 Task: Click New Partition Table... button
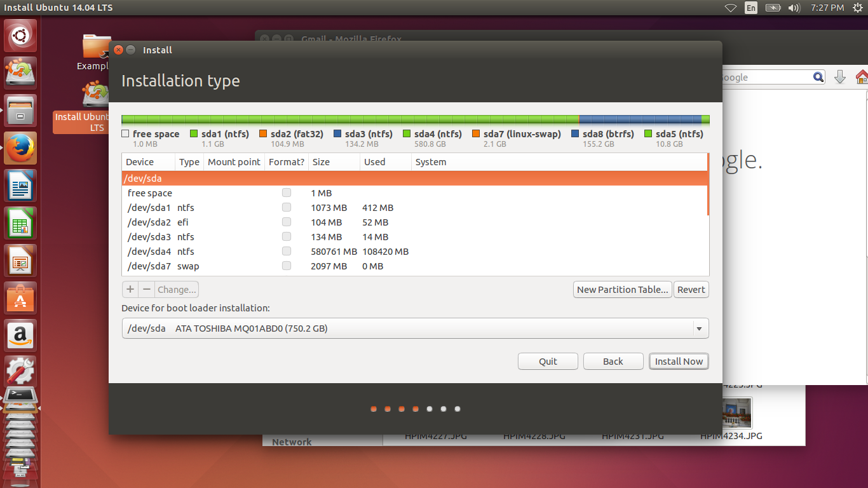[622, 290]
